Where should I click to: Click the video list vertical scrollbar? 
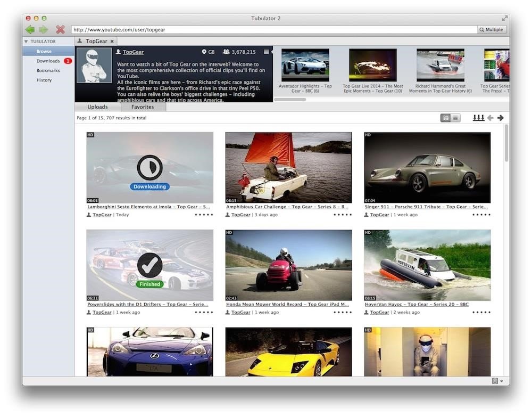tap(506, 143)
